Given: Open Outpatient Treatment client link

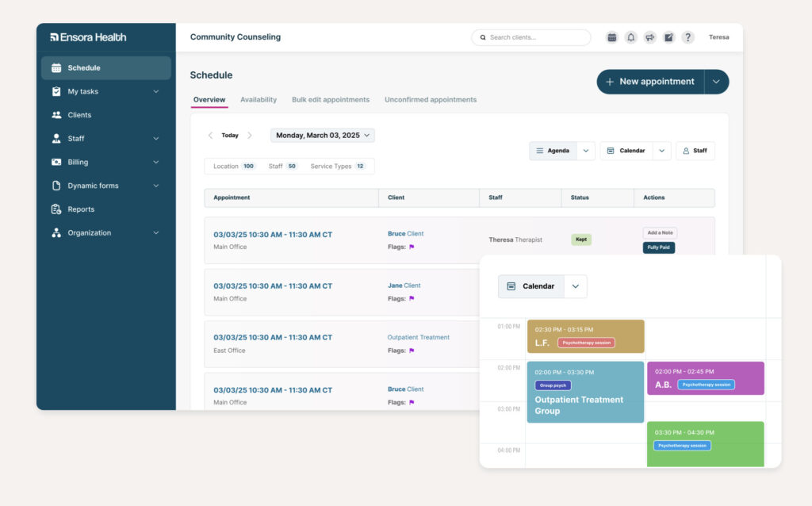Looking at the screenshot, I should tap(419, 337).
